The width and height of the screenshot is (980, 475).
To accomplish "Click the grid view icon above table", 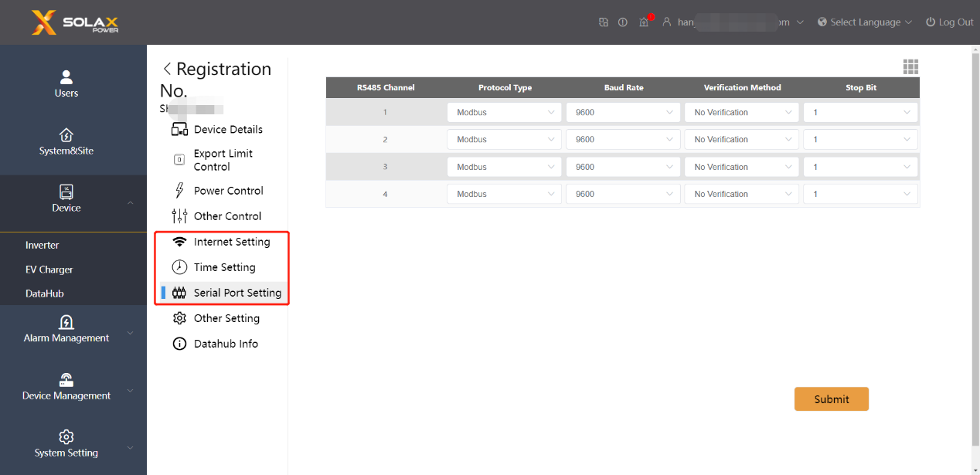I will (910, 67).
